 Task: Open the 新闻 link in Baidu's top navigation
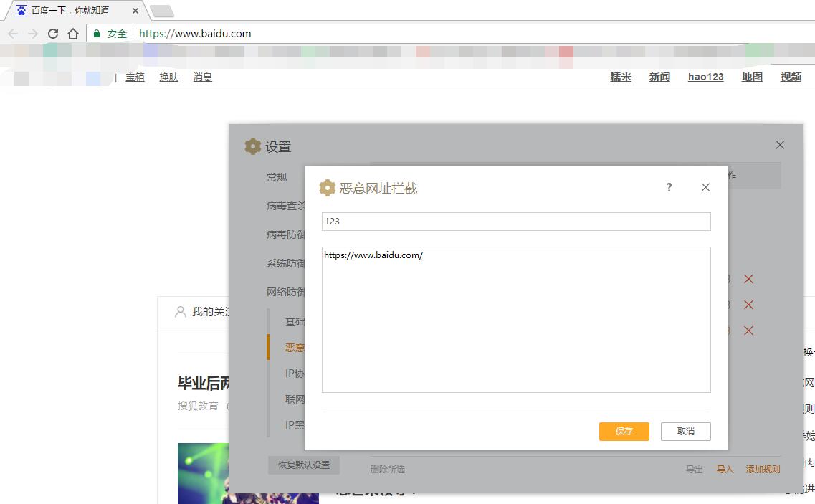(x=659, y=77)
